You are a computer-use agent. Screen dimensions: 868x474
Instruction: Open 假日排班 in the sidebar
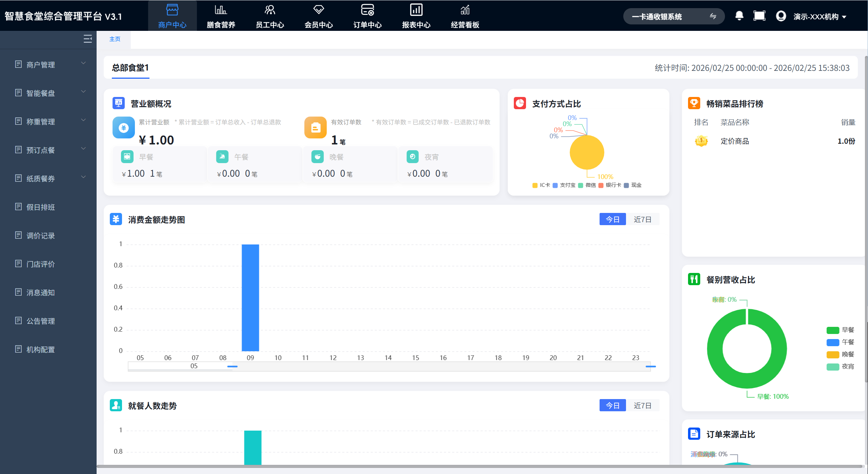[x=48, y=207]
